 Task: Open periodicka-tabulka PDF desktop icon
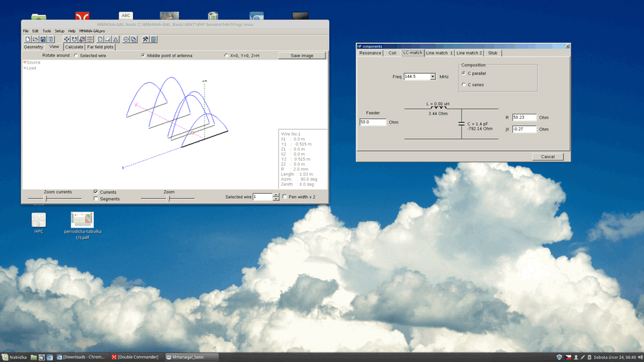click(x=83, y=220)
